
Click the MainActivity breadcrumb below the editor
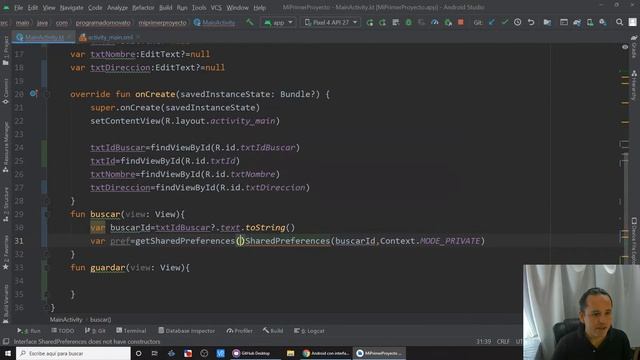66,320
